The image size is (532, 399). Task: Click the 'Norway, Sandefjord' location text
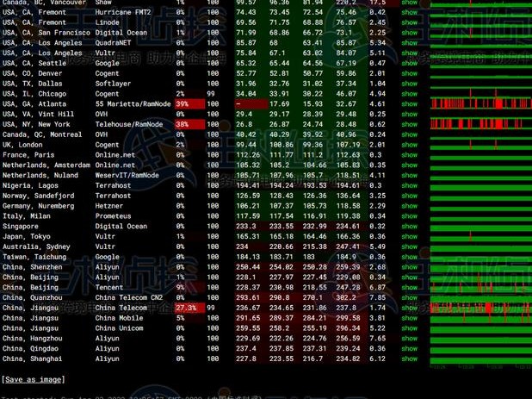click(x=39, y=196)
